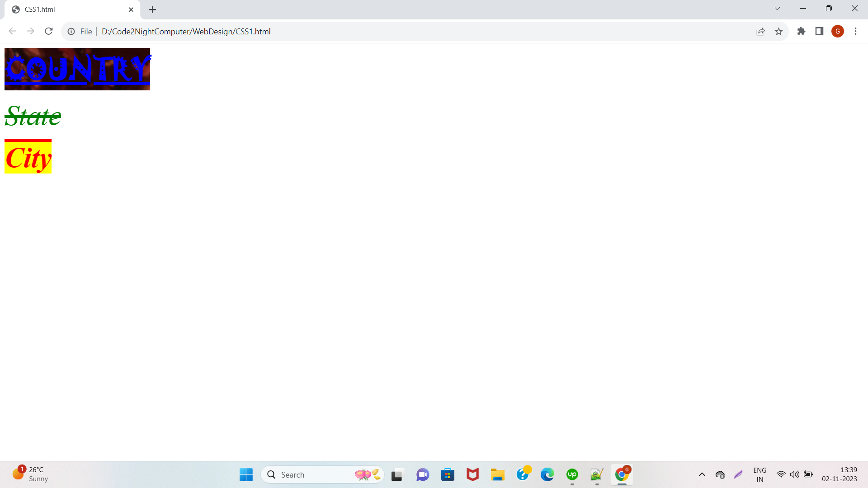Open File Explorer from taskbar

[497, 475]
